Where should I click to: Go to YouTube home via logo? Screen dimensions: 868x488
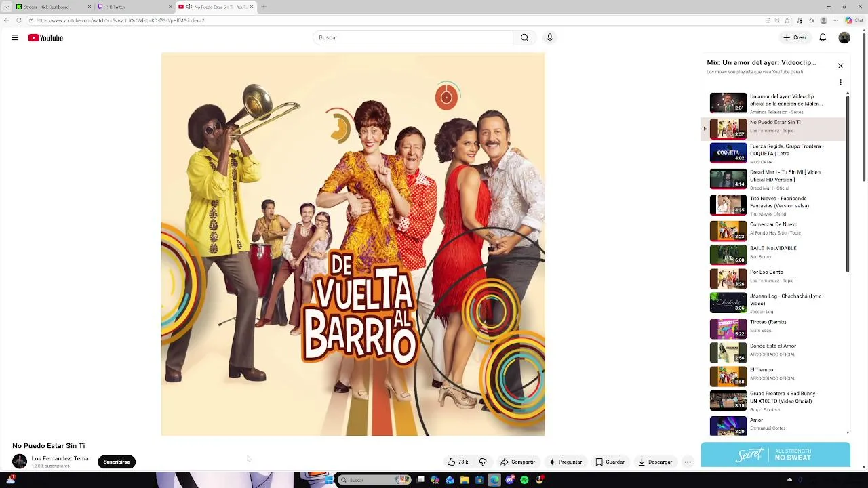click(45, 38)
